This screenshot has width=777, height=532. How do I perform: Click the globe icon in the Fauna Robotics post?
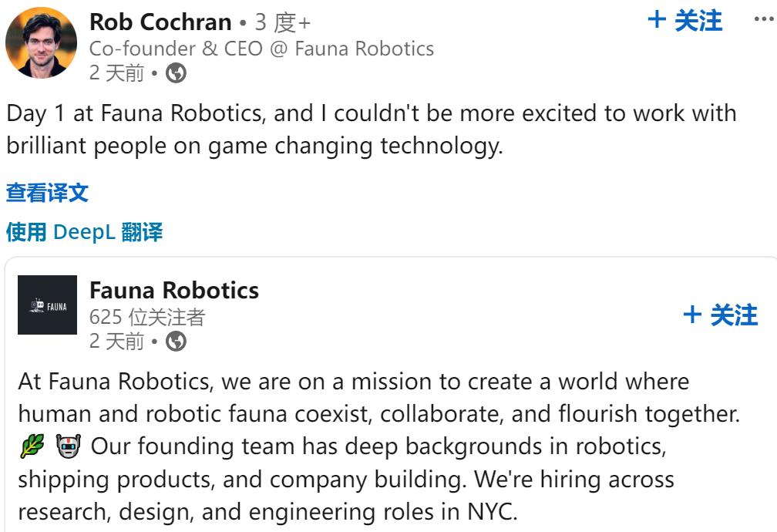click(x=176, y=342)
